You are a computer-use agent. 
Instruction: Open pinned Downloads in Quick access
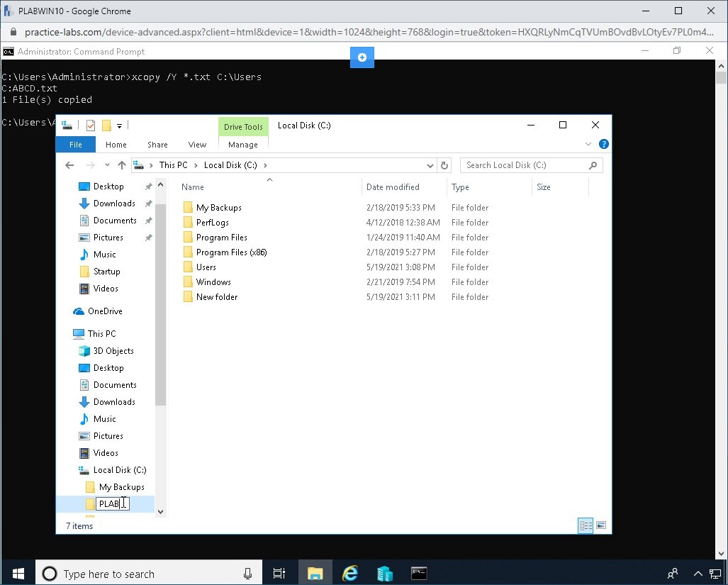[x=114, y=204]
